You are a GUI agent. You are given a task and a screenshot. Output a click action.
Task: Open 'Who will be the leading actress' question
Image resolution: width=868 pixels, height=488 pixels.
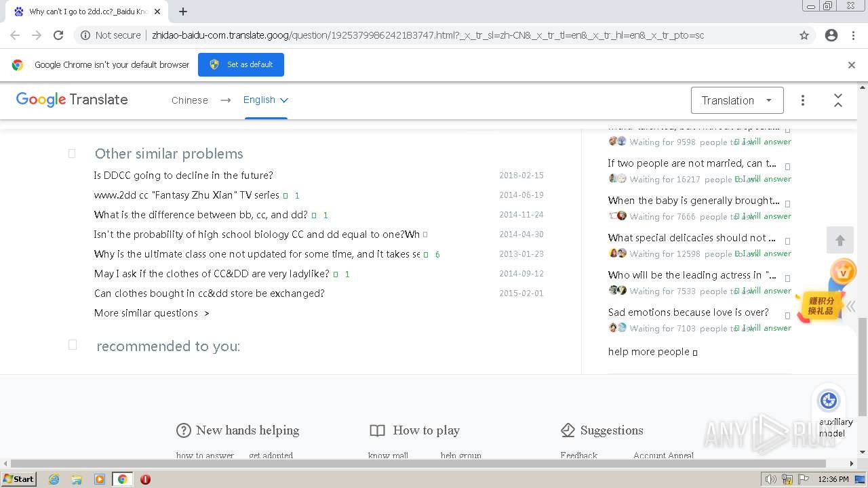coord(692,274)
